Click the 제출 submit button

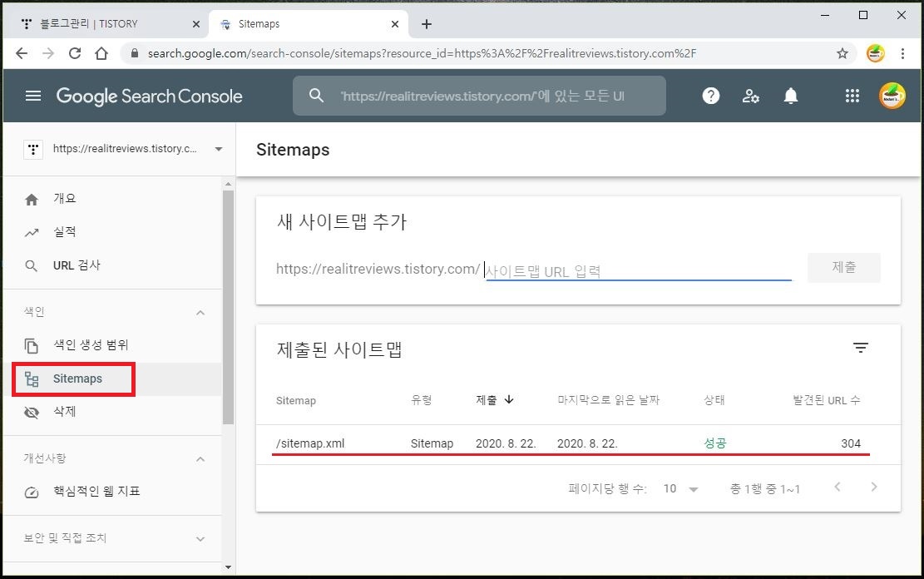(x=844, y=268)
